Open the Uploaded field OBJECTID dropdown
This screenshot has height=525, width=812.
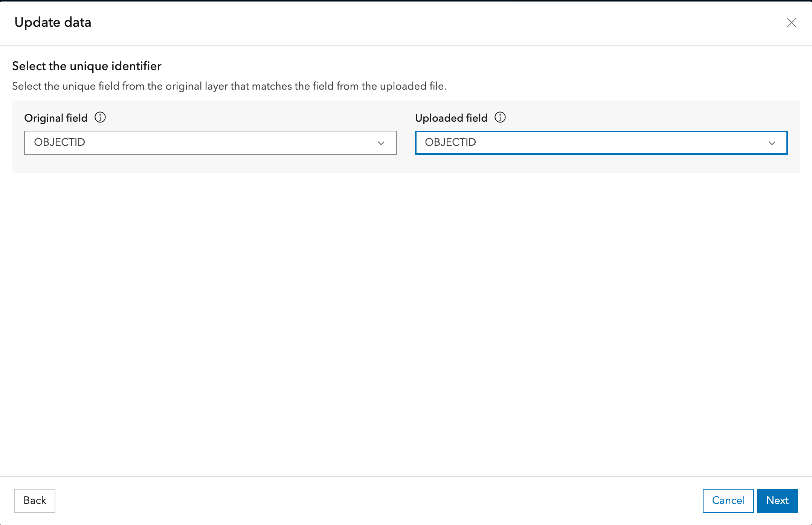point(601,143)
